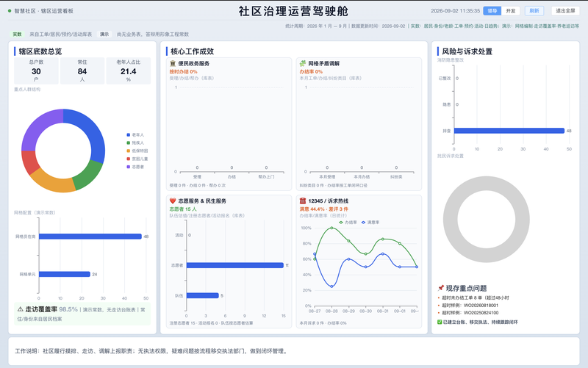588x368 pixels.
Task: Click the warning icon beside 走访覆盖率
Action: pos(21,309)
